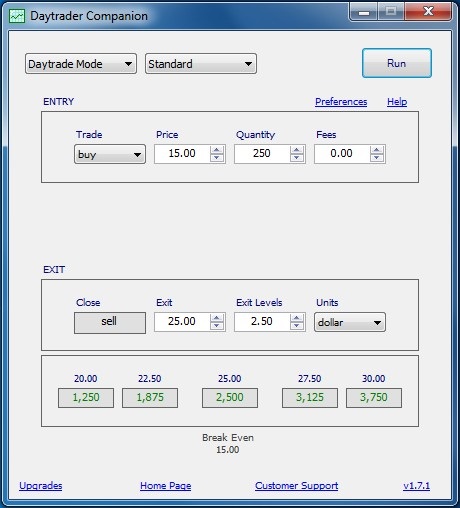The image size is (460, 508).
Task: Decrease Fees with the down spinner arrow
Action: point(377,158)
